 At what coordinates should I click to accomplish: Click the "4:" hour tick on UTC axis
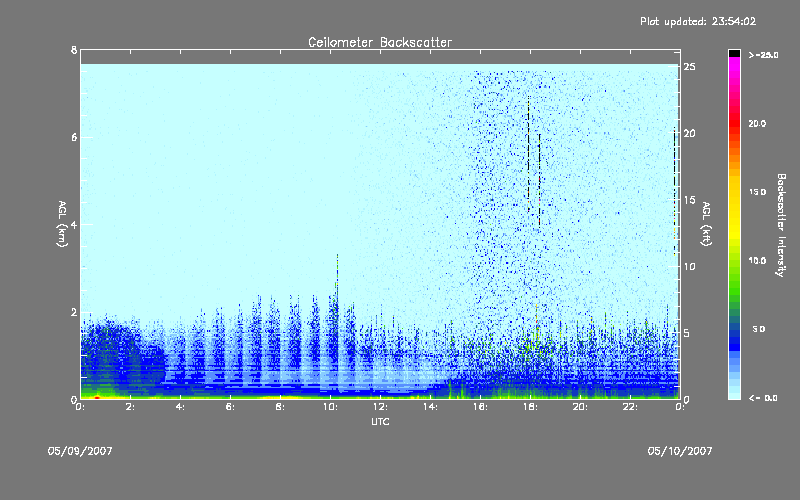pos(181,407)
